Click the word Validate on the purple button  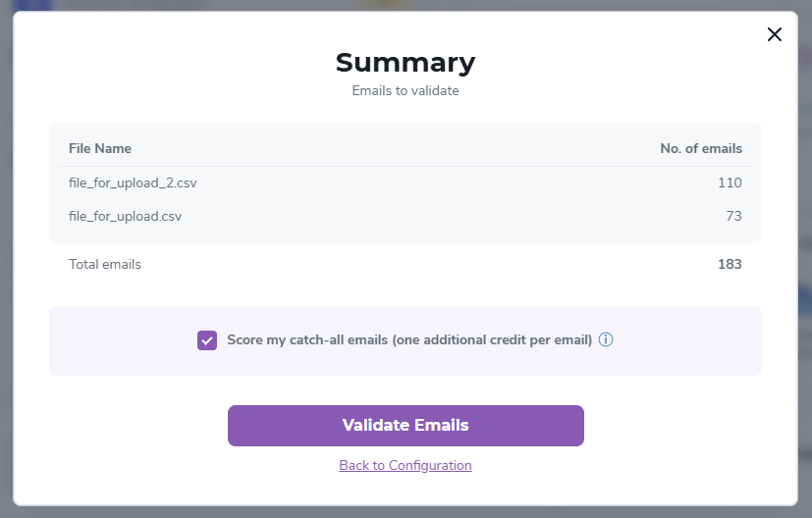[x=376, y=425]
